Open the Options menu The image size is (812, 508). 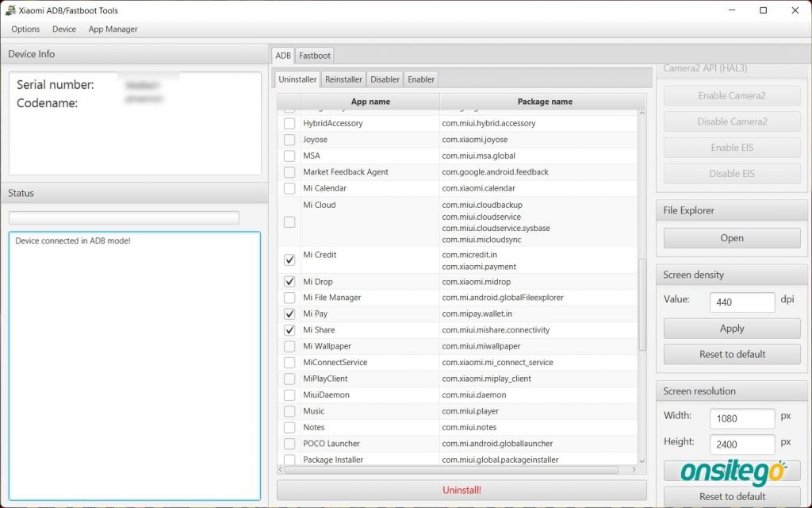25,29
